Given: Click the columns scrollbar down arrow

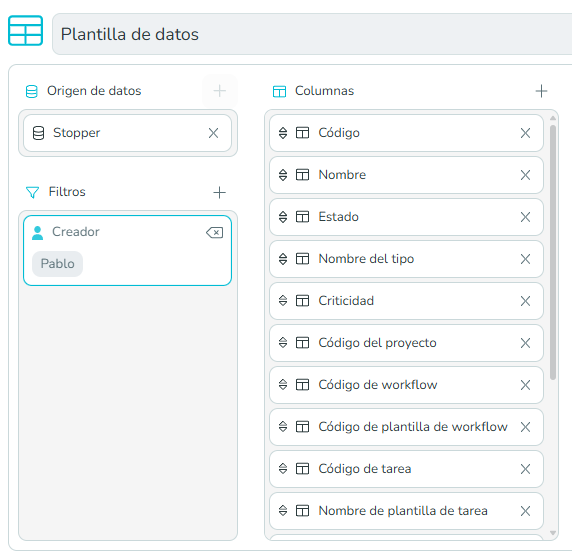Looking at the screenshot, I should 553,533.
